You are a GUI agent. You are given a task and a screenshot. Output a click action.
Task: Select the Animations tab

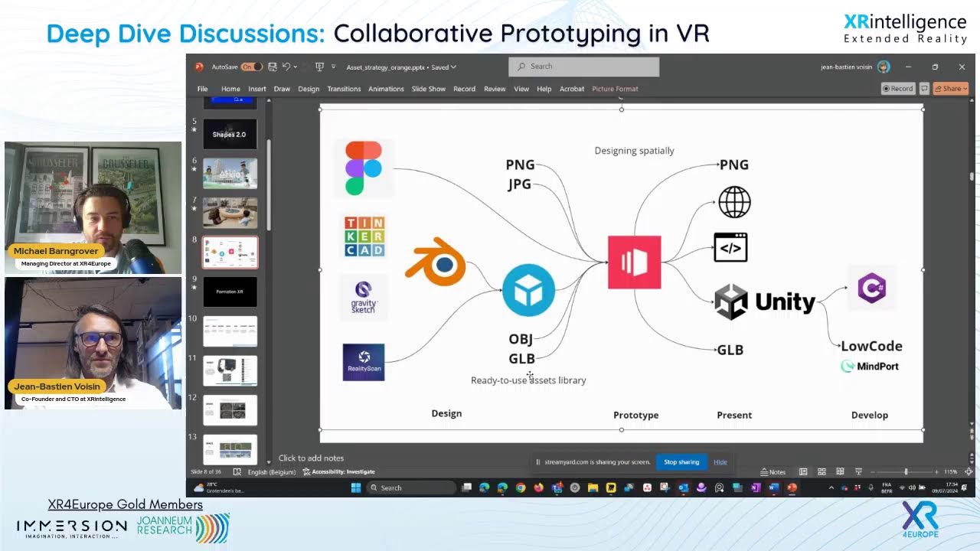(386, 89)
